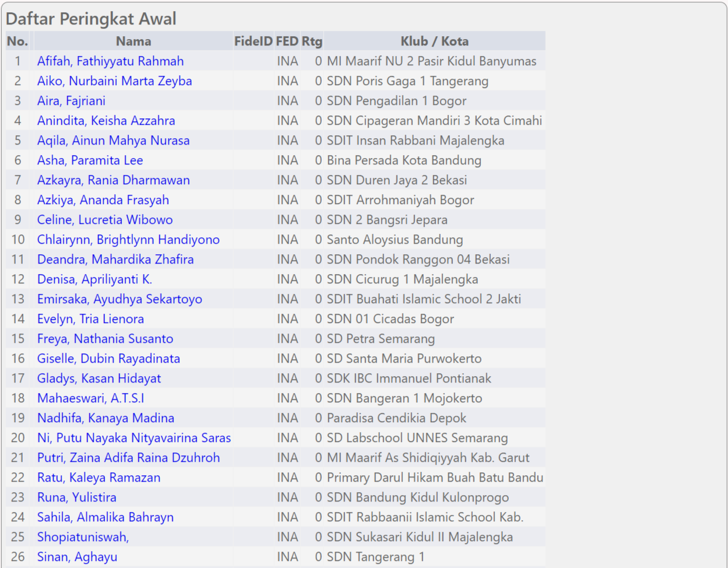Open Sinan, Aghayu player link

click(77, 557)
